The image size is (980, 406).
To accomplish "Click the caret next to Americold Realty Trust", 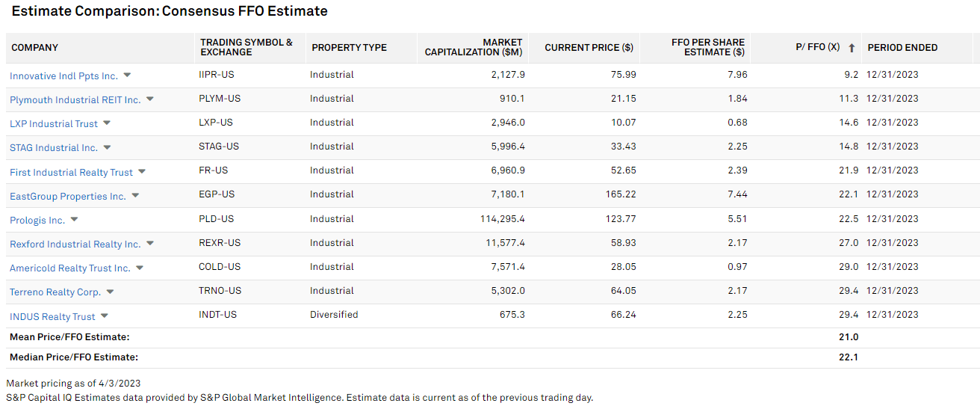I will (140, 268).
